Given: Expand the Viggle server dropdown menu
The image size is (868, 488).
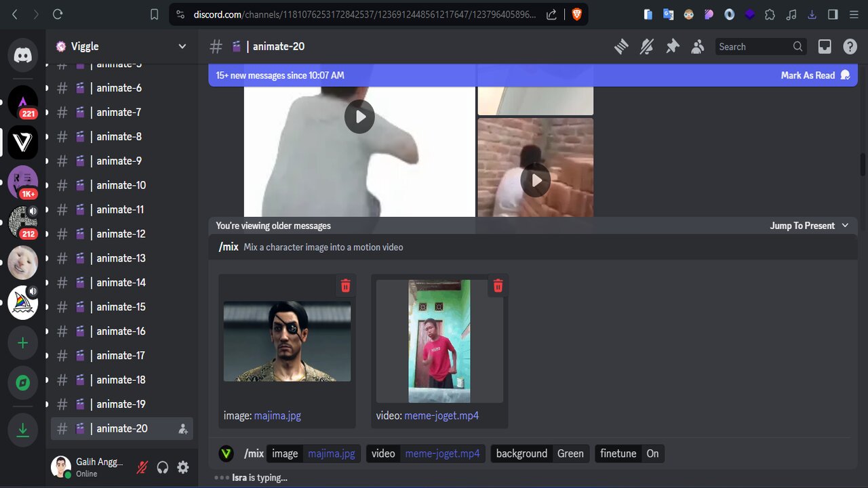Looking at the screenshot, I should 182,46.
